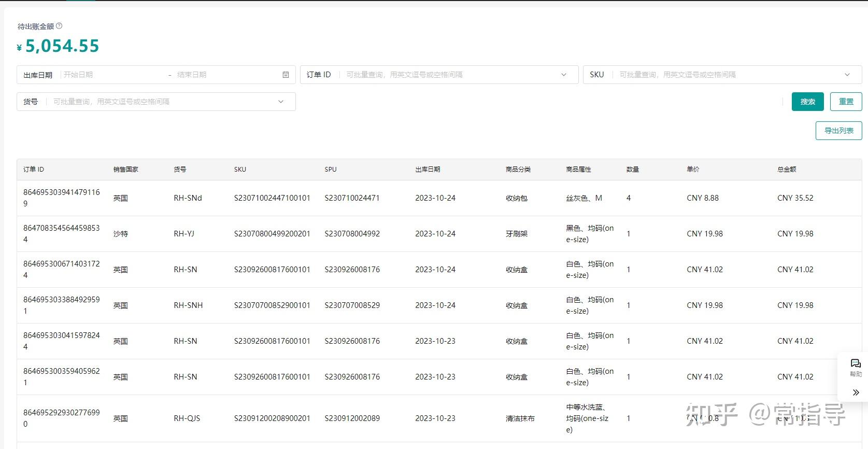868x449 pixels.
Task: Click the SPU column header
Action: pyautogui.click(x=331, y=170)
